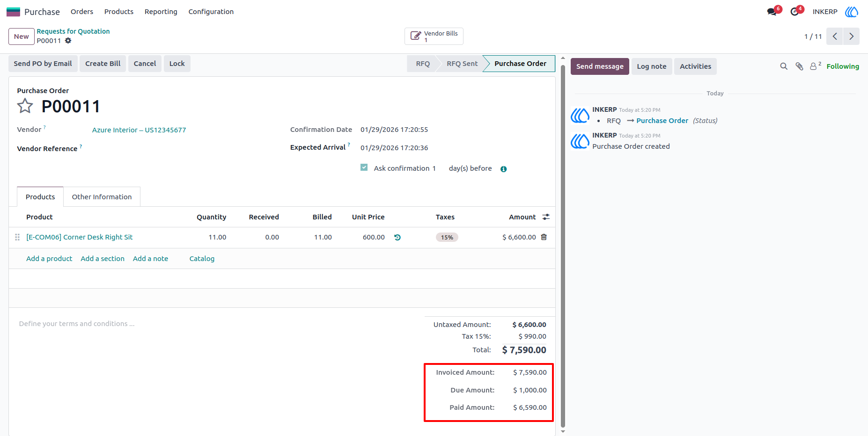Click the unit price reset history icon
This screenshot has width=868, height=436.
[397, 237]
